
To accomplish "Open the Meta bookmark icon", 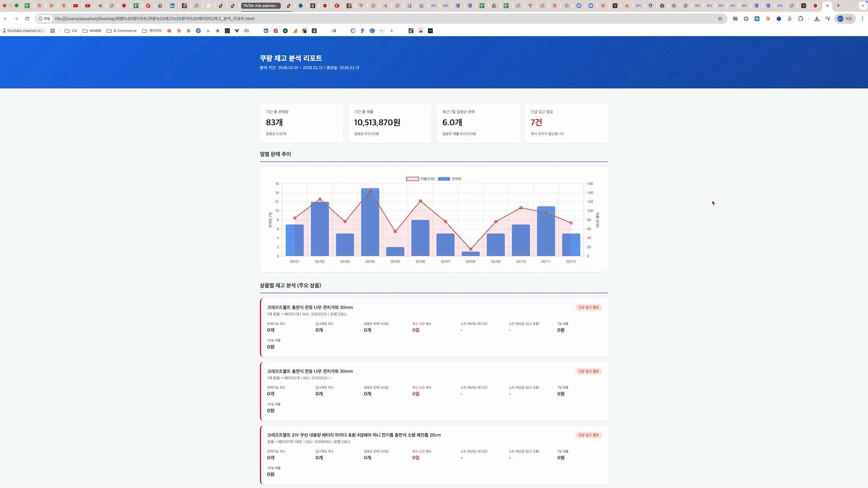I will click(246, 31).
